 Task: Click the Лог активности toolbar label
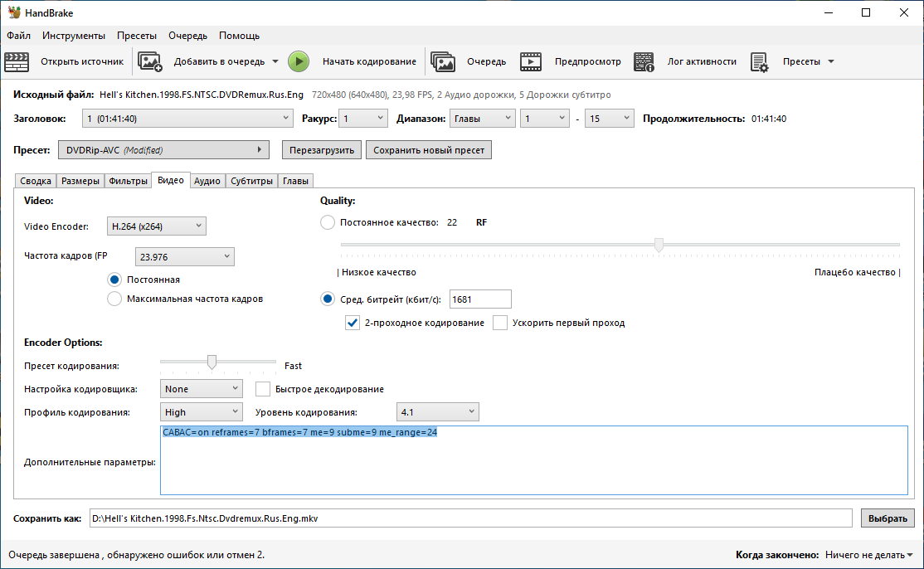point(702,61)
